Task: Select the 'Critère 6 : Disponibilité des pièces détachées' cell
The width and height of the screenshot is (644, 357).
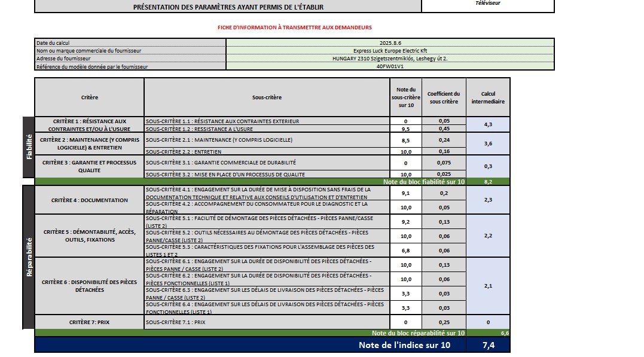Action: pos(89,286)
